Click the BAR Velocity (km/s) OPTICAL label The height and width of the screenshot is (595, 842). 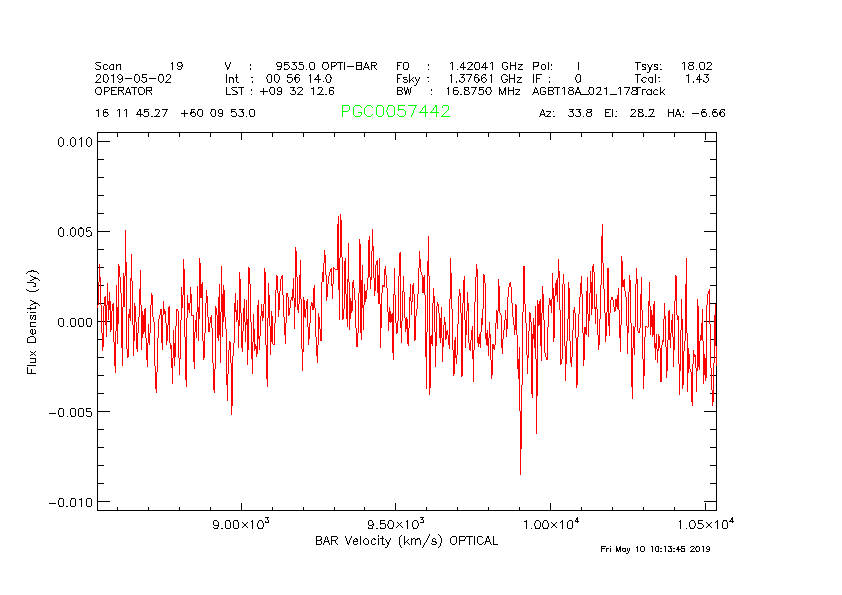click(406, 541)
